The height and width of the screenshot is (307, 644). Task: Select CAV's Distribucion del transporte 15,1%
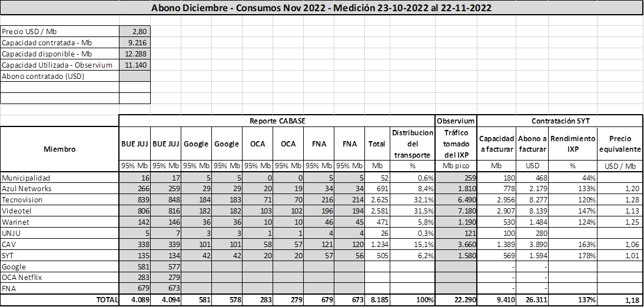click(x=412, y=244)
